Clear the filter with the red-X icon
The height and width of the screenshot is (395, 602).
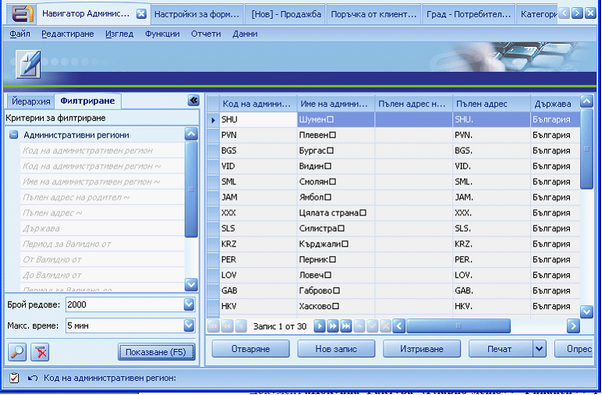pos(40,352)
